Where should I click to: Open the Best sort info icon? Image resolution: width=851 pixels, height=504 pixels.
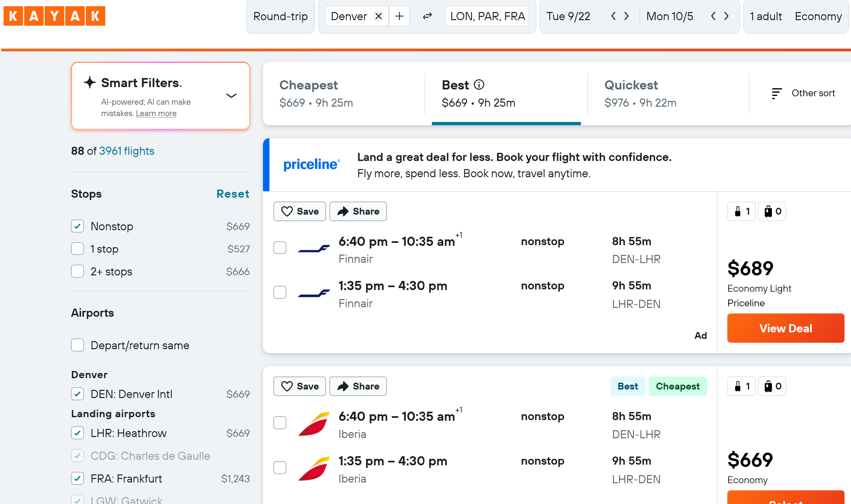click(479, 85)
